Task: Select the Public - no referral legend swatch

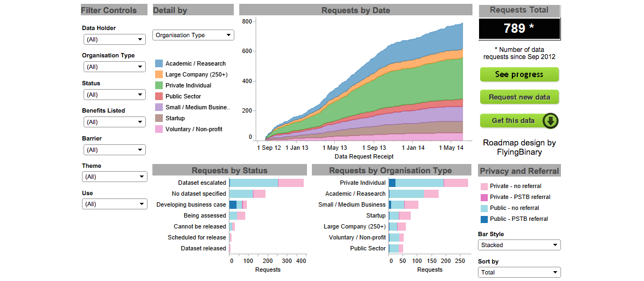Action: coord(484,208)
